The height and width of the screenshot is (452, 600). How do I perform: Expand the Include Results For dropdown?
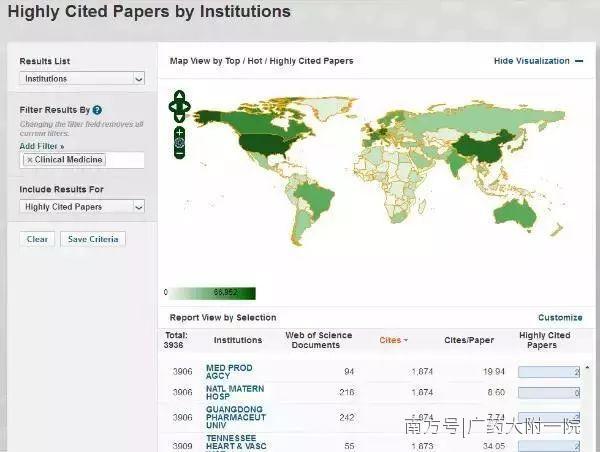[x=82, y=207]
